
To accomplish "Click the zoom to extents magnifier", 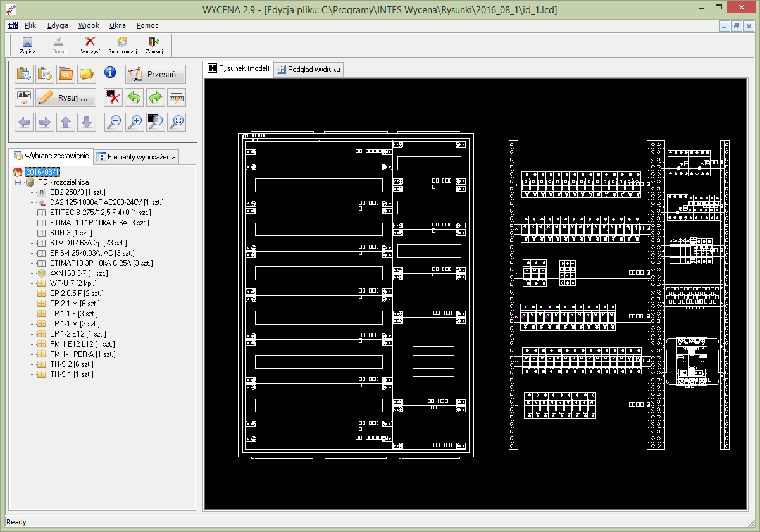I will 177,122.
